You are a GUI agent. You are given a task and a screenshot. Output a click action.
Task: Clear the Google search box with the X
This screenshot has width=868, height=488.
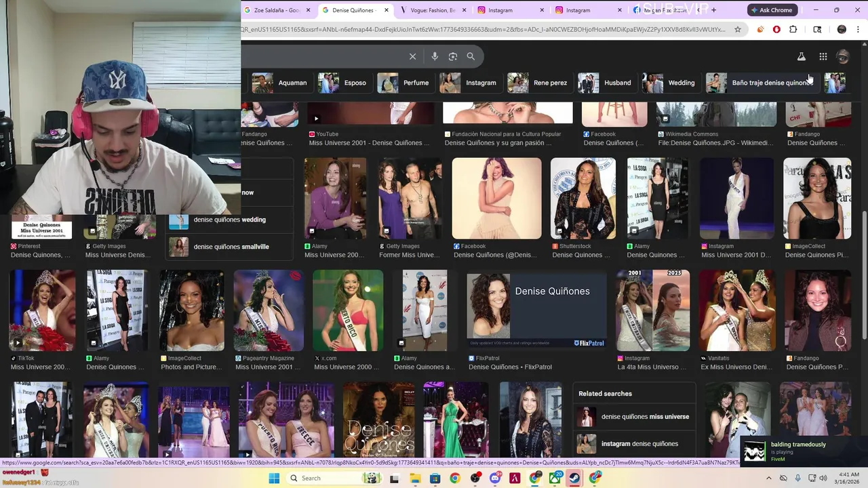(412, 56)
